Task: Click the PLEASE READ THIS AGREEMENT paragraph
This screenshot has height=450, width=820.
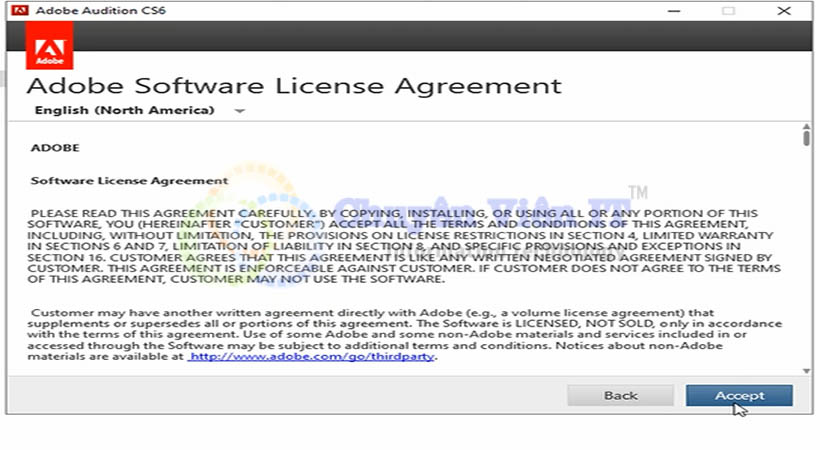Action: coord(400,243)
